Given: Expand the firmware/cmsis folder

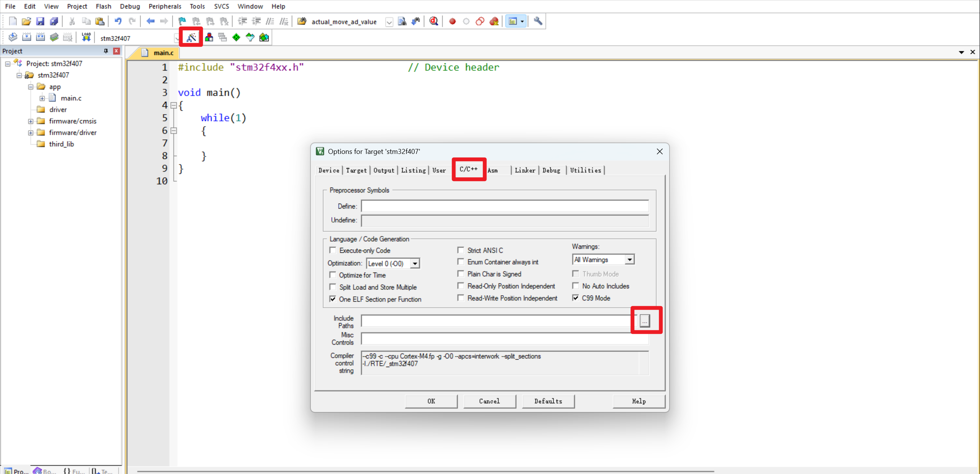Looking at the screenshot, I should point(31,121).
